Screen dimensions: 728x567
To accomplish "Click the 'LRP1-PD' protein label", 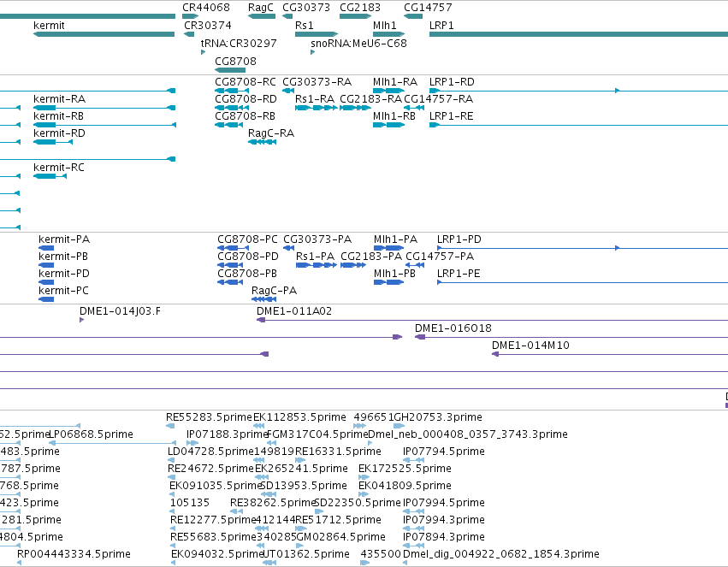I will (x=459, y=239).
